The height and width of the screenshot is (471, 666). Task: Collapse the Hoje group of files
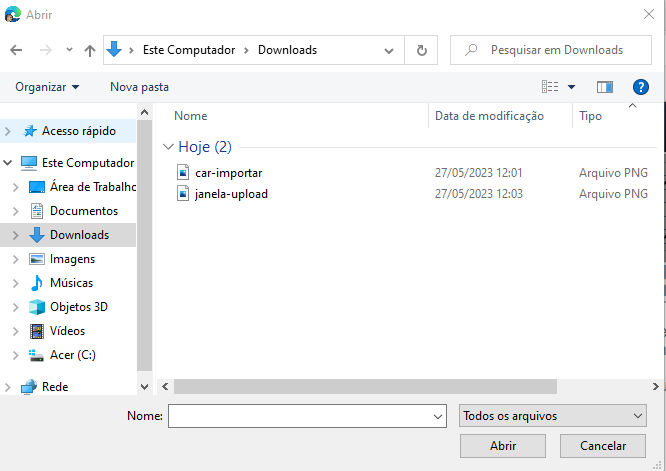[x=168, y=147]
